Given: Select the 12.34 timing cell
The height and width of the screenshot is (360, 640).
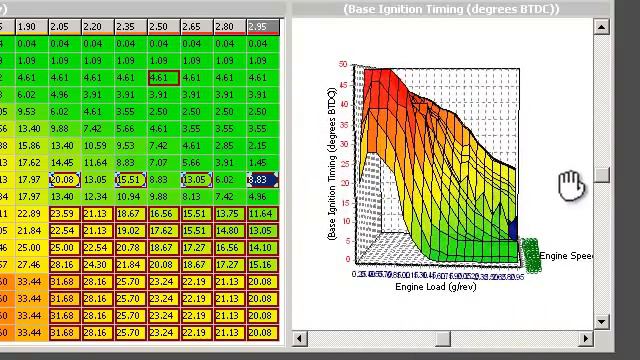Looking at the screenshot, I should pyautogui.click(x=98, y=197).
